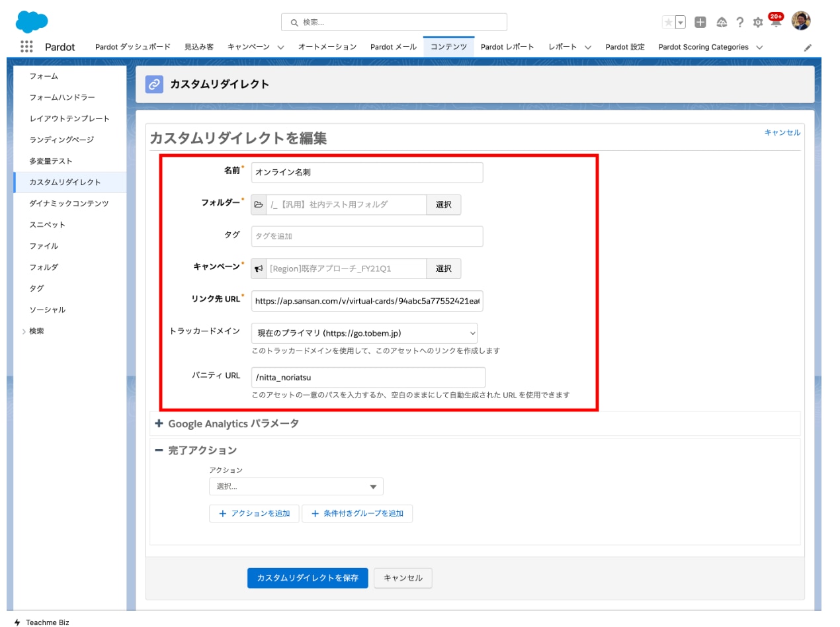Open the トラッカードメイン dropdown
Screen dimensions: 840x627
[x=364, y=333]
